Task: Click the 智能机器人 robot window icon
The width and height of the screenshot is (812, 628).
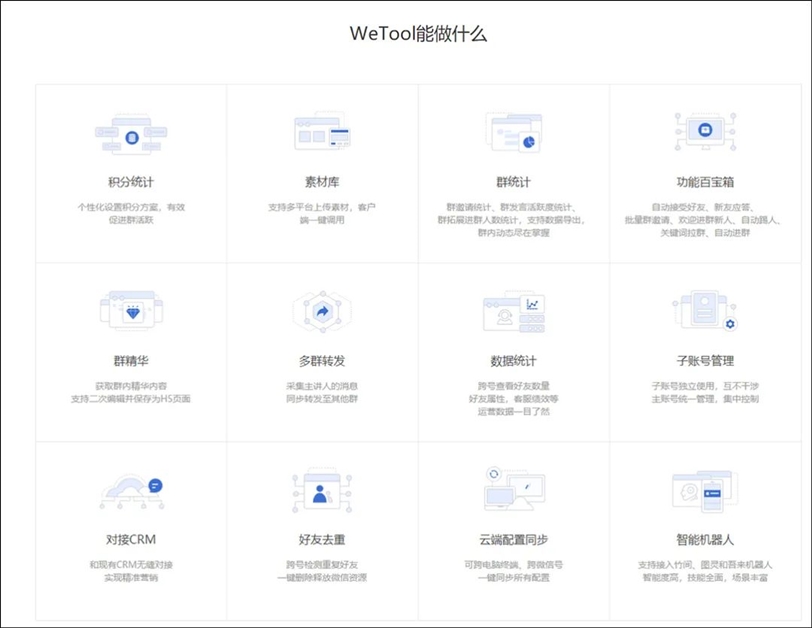Action: click(705, 491)
